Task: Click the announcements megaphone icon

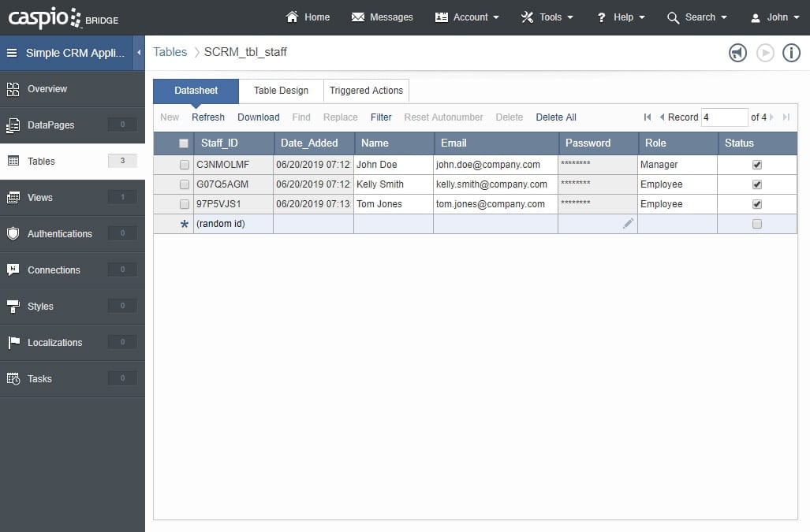Action: tap(737, 53)
